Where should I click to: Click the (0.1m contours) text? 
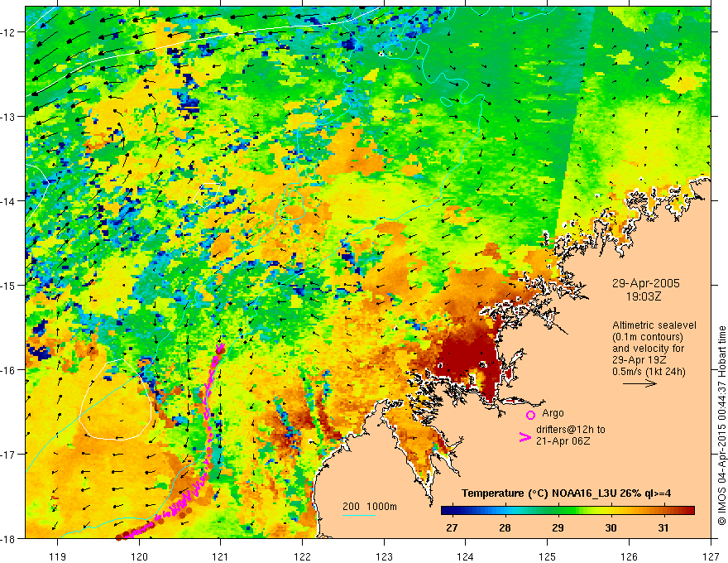click(x=648, y=337)
